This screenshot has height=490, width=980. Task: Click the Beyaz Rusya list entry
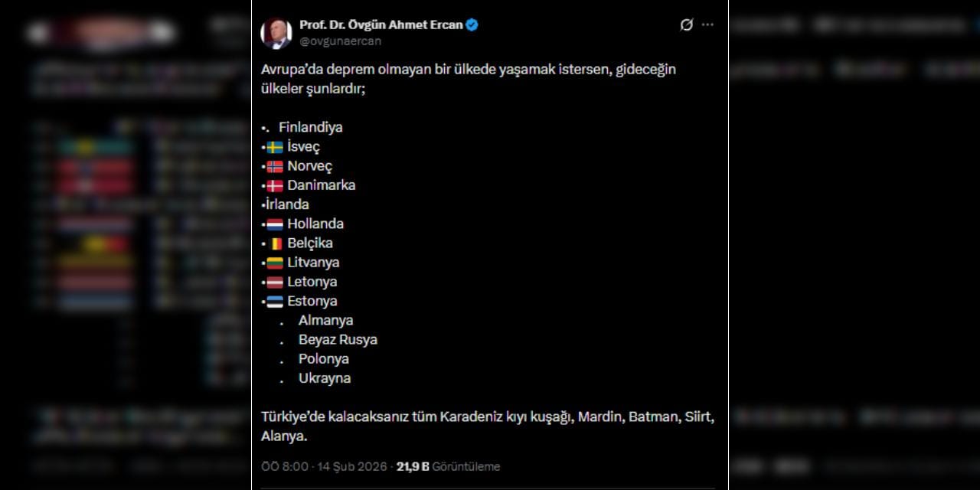tap(338, 339)
